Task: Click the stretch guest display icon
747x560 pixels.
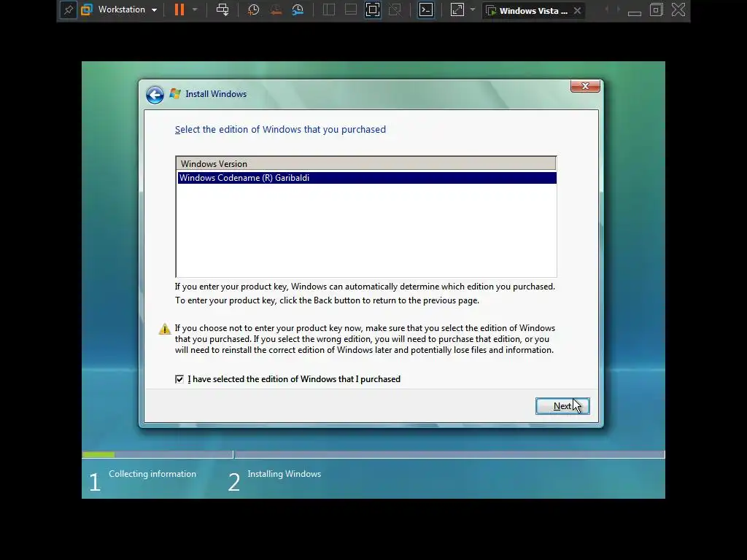Action: pos(457,10)
